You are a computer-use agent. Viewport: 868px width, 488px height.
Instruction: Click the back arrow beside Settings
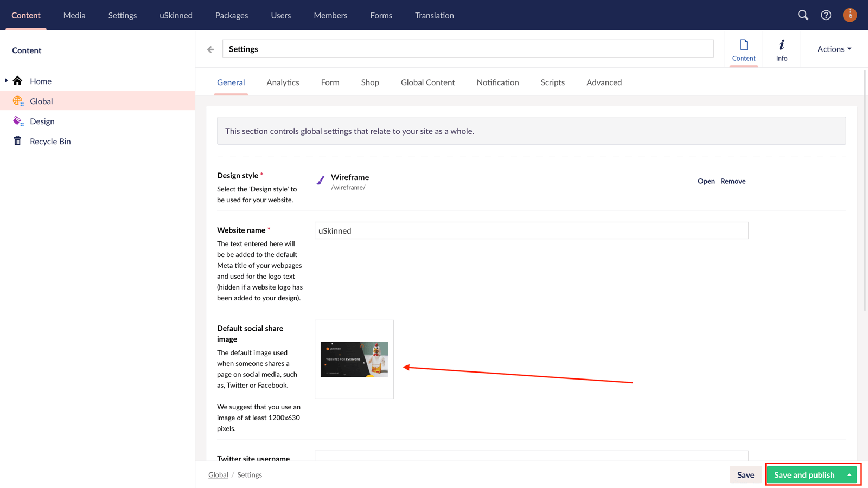click(210, 49)
